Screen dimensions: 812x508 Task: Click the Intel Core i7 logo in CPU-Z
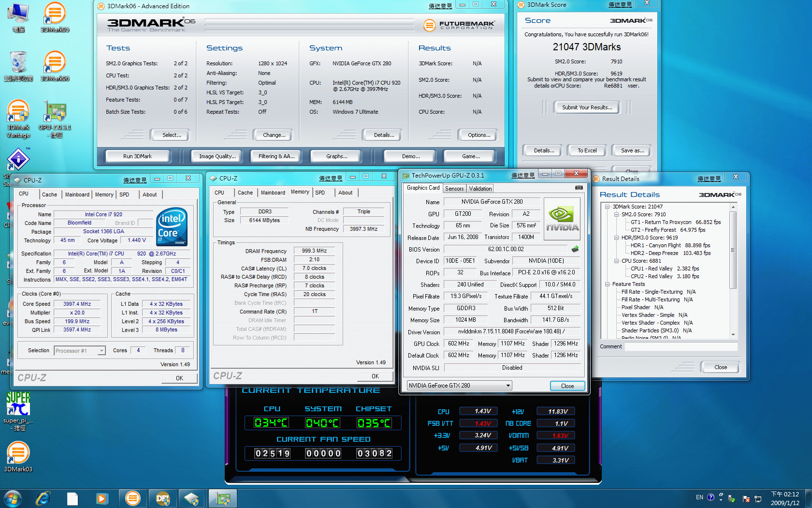tap(172, 226)
